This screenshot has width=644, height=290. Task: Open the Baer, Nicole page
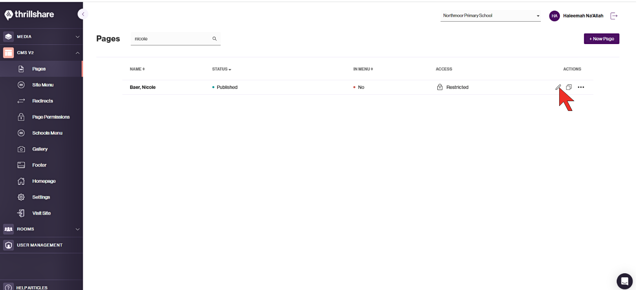pyautogui.click(x=143, y=87)
